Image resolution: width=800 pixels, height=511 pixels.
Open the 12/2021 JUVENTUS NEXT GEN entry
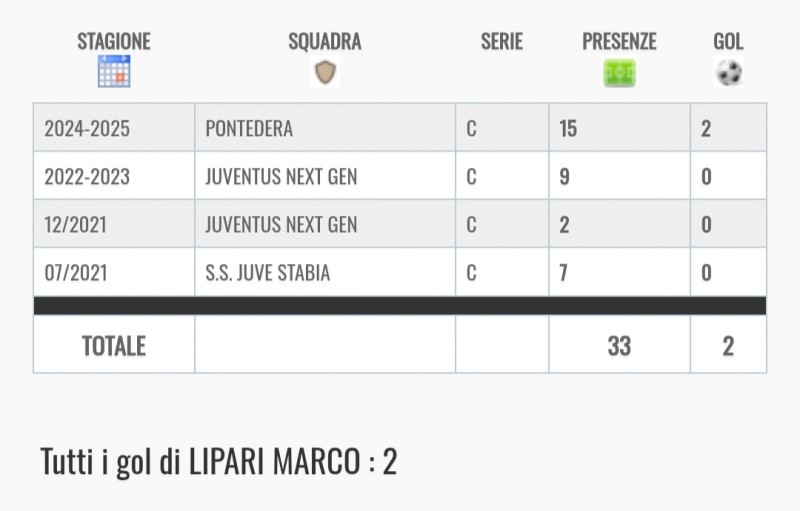point(281,224)
